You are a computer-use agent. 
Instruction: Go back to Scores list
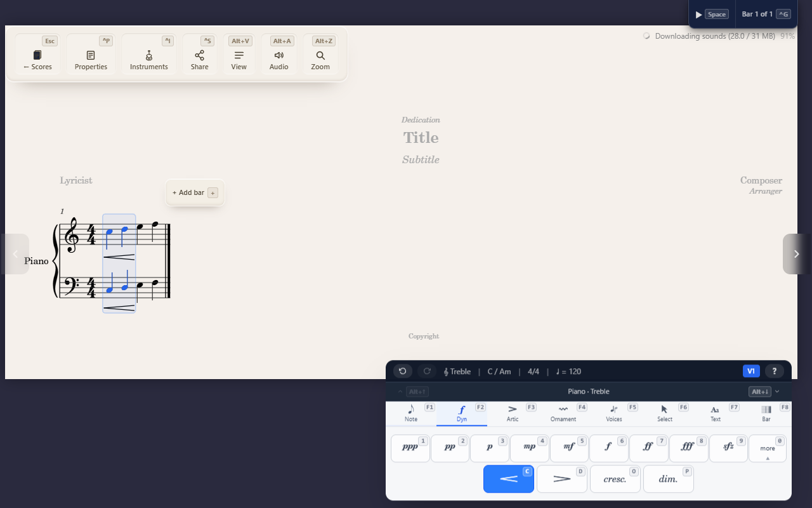coord(37,55)
